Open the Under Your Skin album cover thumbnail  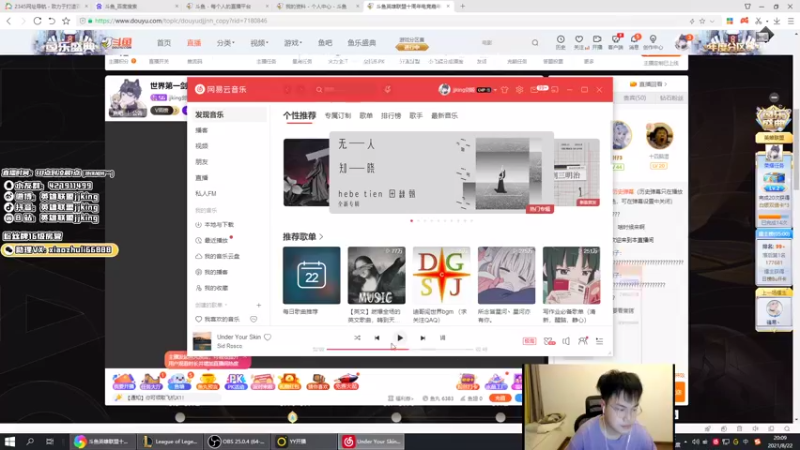(202, 341)
